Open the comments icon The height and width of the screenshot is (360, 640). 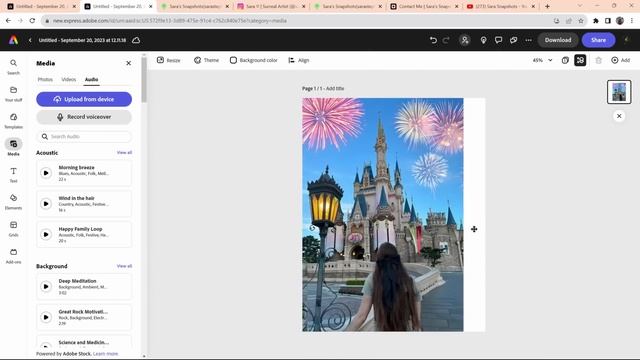[x=498, y=40]
